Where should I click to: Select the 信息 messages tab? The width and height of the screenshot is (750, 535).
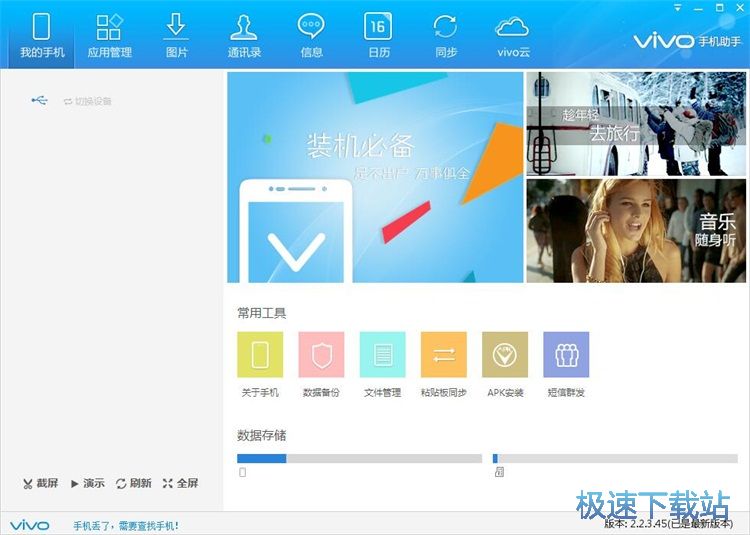pos(311,35)
